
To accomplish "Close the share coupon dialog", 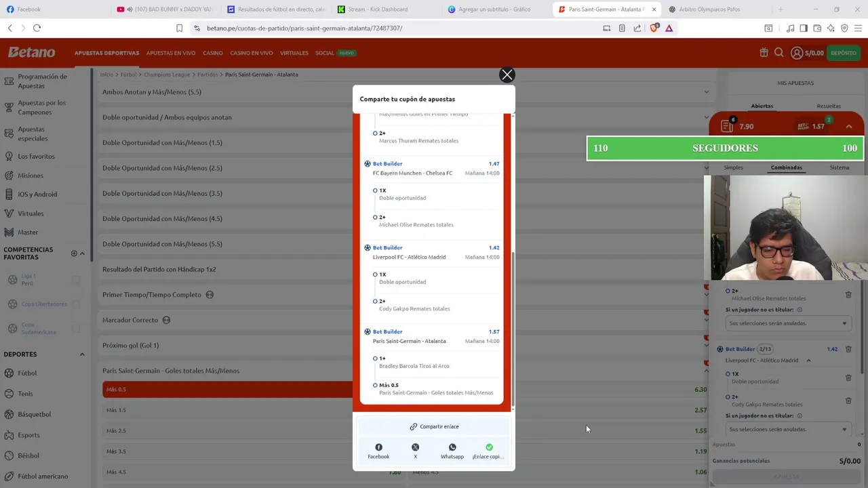I will pyautogui.click(x=507, y=75).
